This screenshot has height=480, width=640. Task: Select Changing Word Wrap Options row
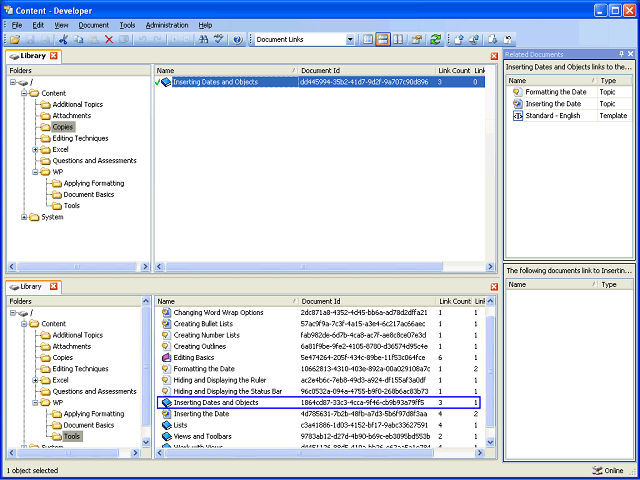tap(320, 313)
